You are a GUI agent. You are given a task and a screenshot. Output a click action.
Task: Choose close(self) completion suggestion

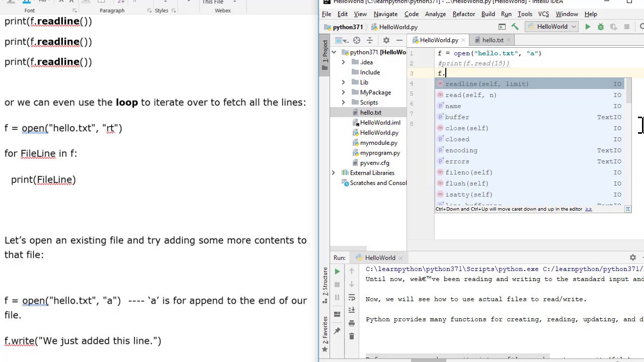coord(530,128)
